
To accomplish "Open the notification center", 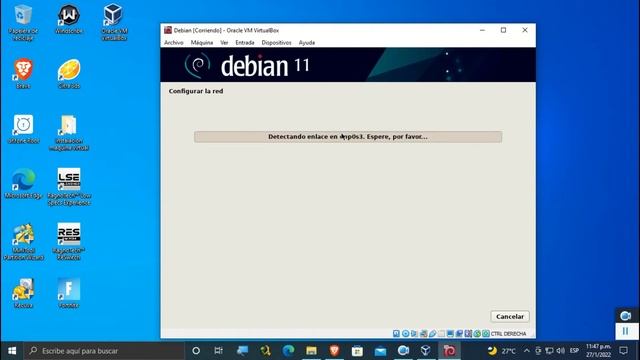I will [x=623, y=351].
